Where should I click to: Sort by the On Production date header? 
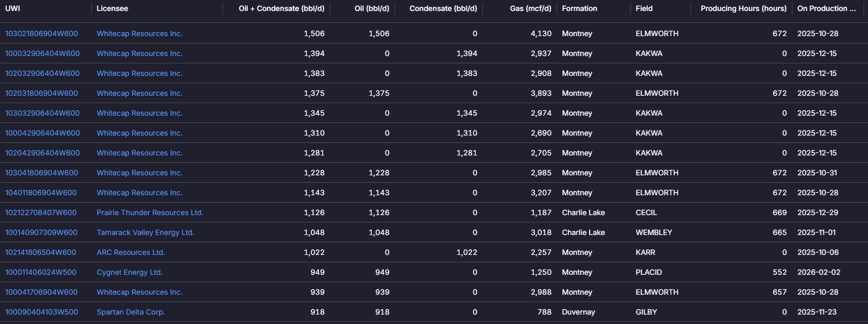(x=826, y=8)
